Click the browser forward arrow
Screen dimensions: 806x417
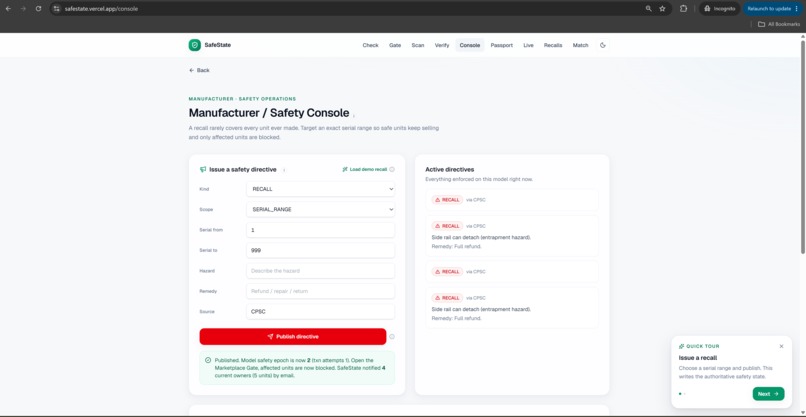click(23, 9)
